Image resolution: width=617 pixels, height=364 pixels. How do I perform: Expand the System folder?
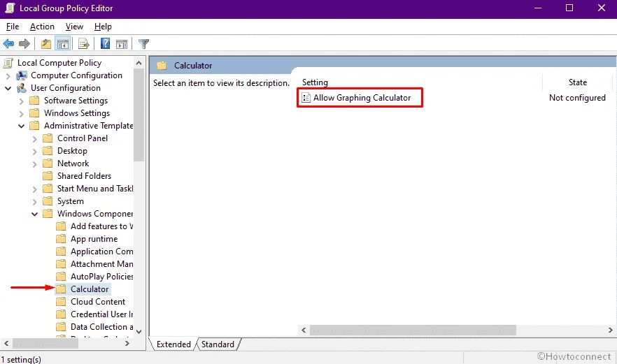35,202
